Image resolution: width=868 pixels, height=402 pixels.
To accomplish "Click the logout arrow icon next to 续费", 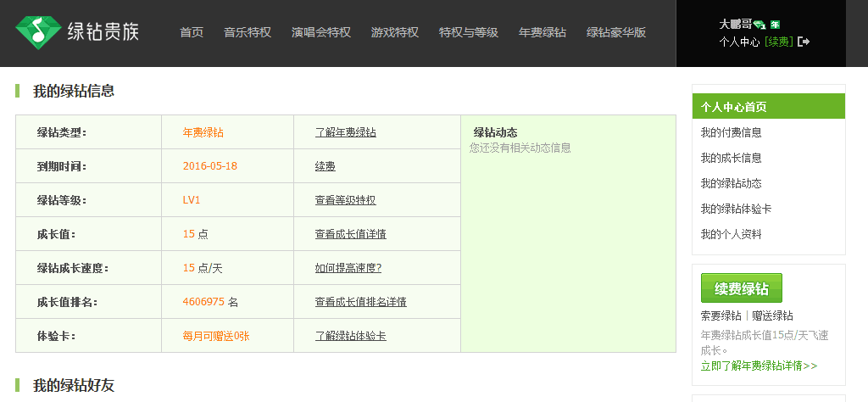I will click(x=804, y=42).
